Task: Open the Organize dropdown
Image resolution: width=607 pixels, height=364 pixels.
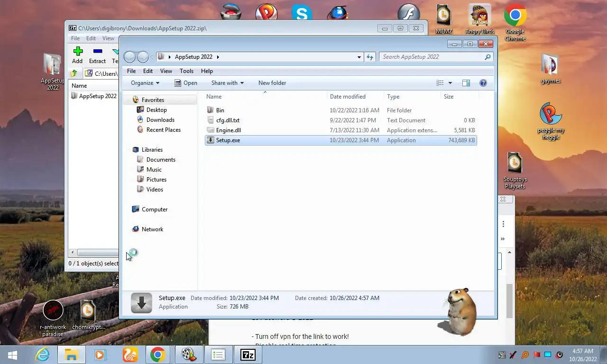Action: [145, 83]
